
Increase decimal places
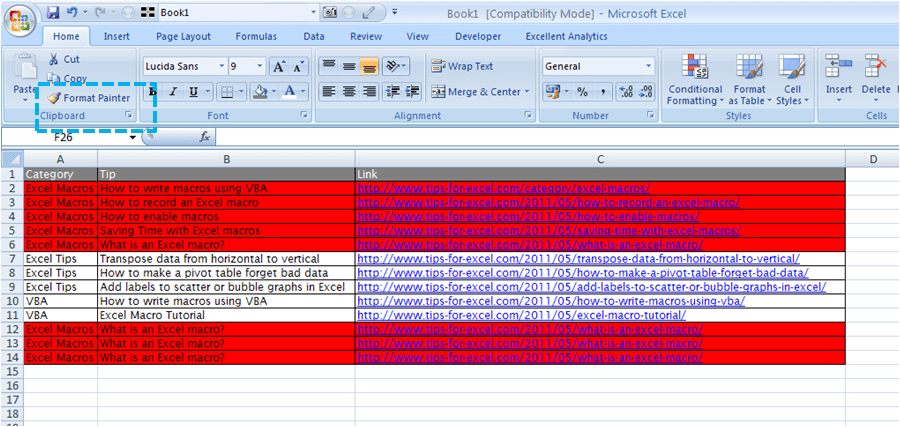(x=627, y=91)
